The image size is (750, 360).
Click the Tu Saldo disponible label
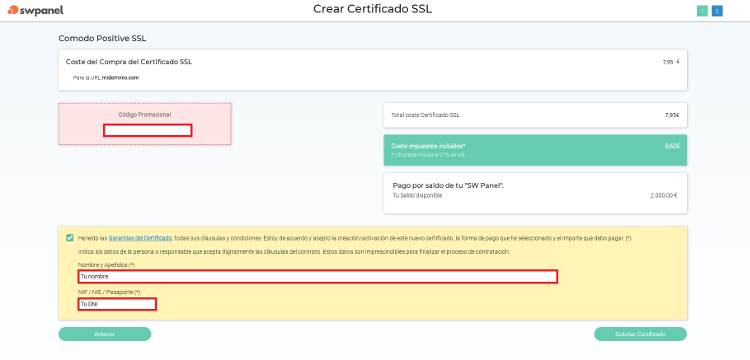[x=417, y=196]
